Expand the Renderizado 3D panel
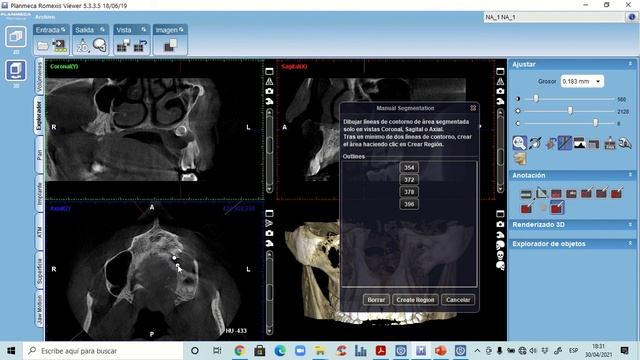The width and height of the screenshot is (640, 360). point(630,224)
